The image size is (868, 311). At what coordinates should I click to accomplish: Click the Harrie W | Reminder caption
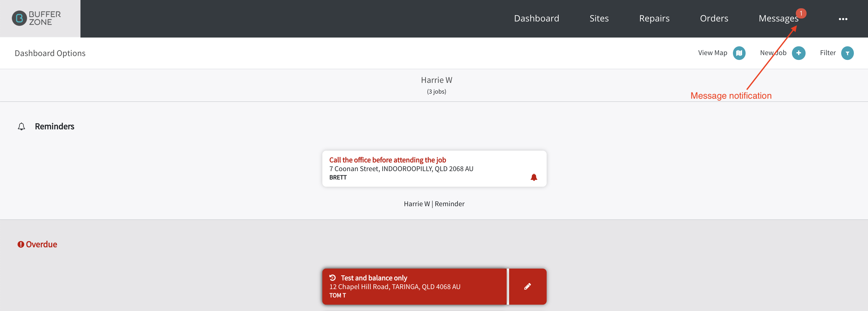pyautogui.click(x=434, y=204)
